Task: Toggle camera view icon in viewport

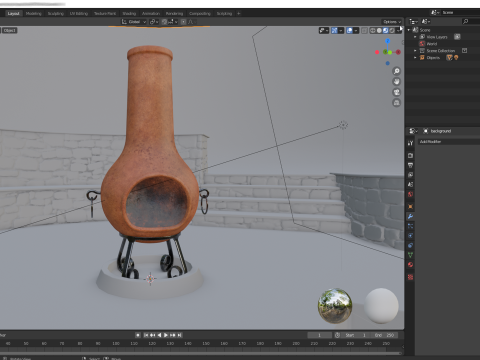Action: (x=397, y=92)
